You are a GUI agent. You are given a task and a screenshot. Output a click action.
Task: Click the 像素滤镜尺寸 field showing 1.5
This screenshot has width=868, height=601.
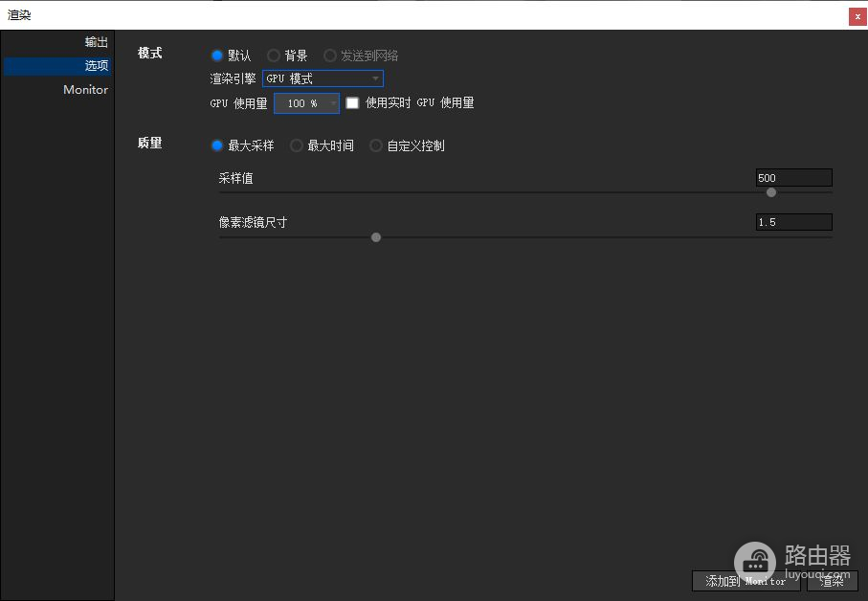point(793,222)
